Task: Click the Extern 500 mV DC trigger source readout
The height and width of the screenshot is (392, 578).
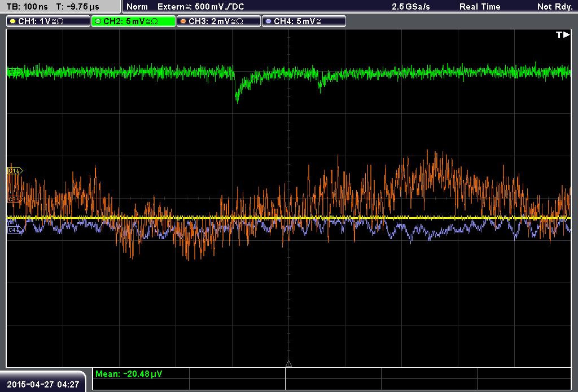Action: coord(201,7)
